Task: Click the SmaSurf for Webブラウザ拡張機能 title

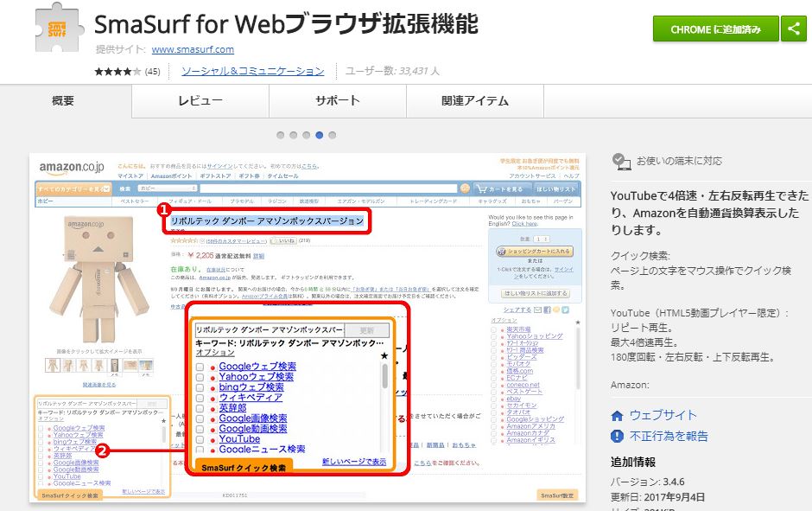Action: click(x=287, y=24)
